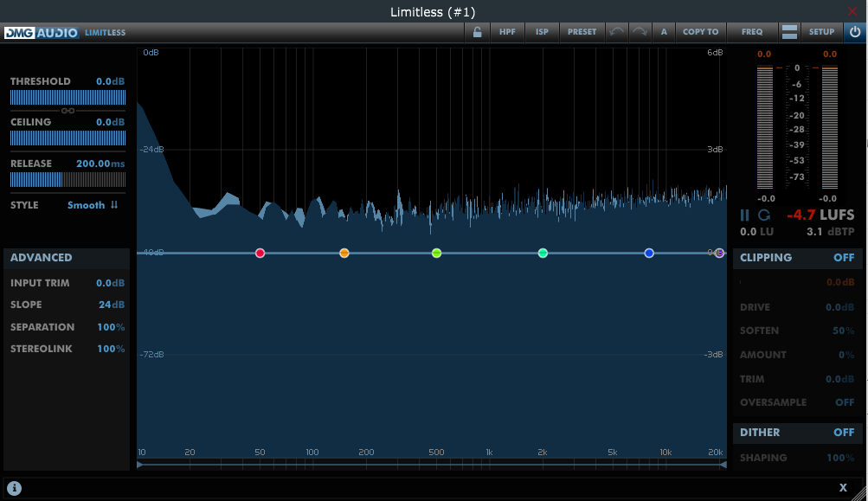Select the red band crossover node
The height and width of the screenshot is (501, 868).
click(260, 253)
